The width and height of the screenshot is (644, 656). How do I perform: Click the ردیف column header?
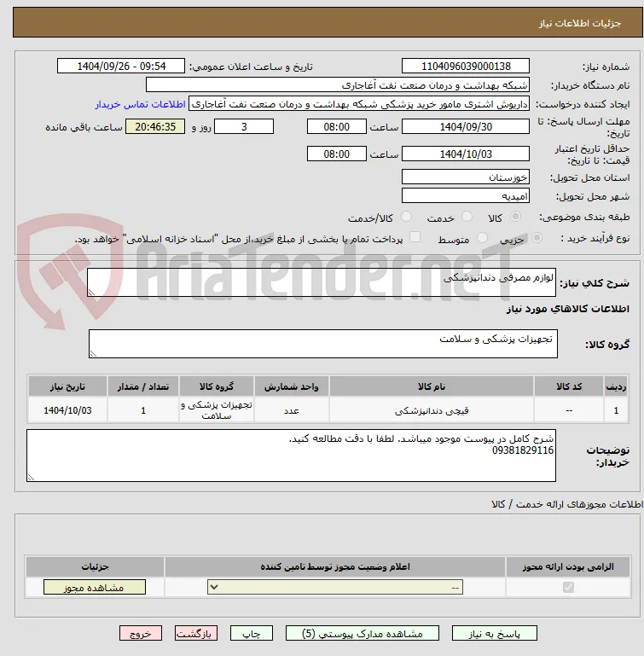(x=616, y=386)
